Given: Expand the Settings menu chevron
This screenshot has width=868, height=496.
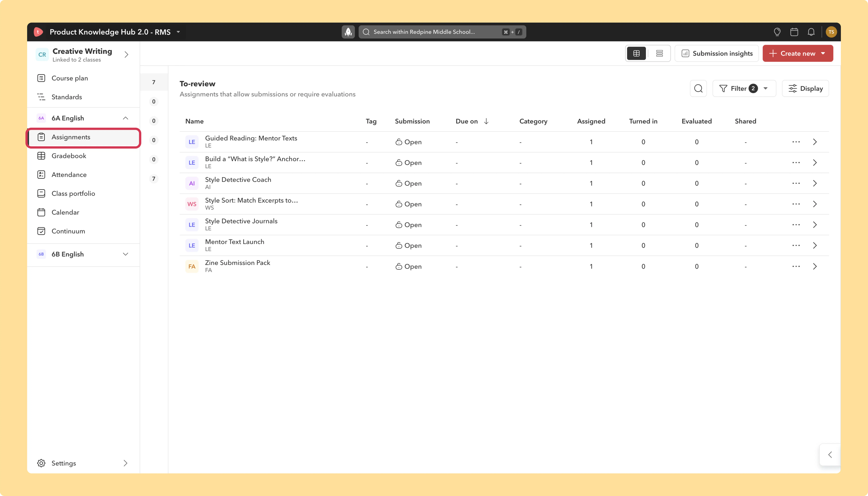Looking at the screenshot, I should click(x=125, y=463).
